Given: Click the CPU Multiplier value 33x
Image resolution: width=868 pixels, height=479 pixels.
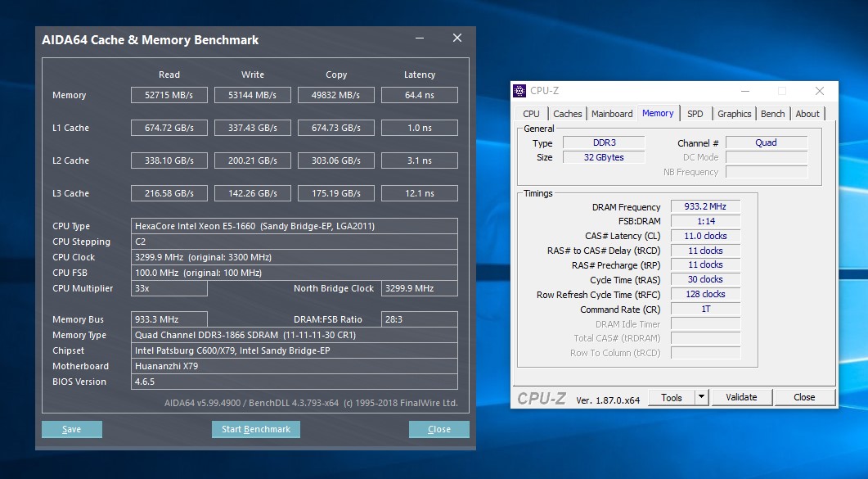Looking at the screenshot, I should coord(169,288).
